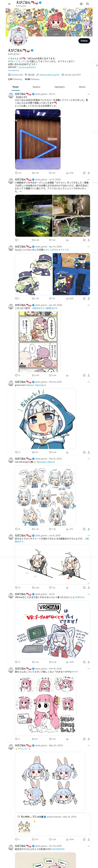Screen dimensions: 98x868
Task: Share the Feb 10, 2022 gura icon post
Action: click(89, 452)
